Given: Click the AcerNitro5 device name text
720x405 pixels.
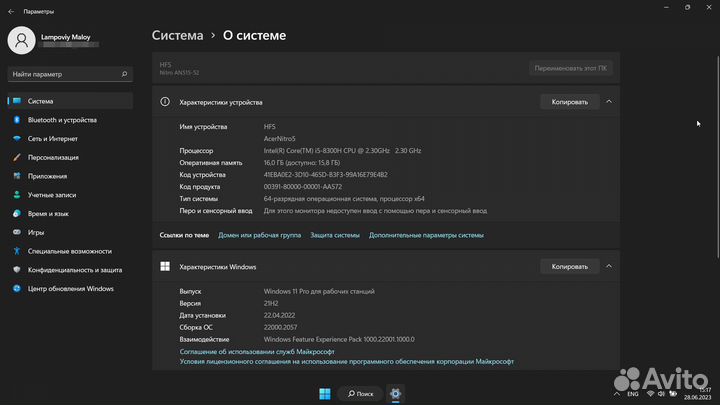Looking at the screenshot, I should click(280, 139).
